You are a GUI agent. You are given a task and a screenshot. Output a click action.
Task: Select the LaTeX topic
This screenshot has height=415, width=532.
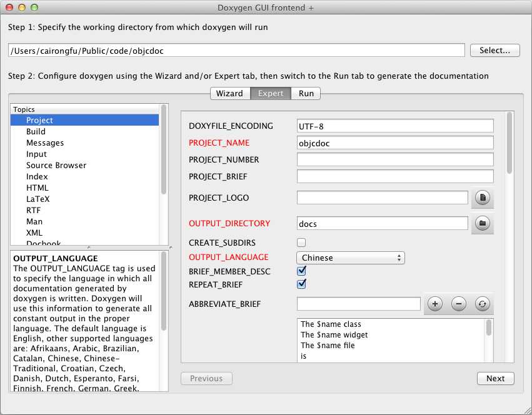click(84, 199)
